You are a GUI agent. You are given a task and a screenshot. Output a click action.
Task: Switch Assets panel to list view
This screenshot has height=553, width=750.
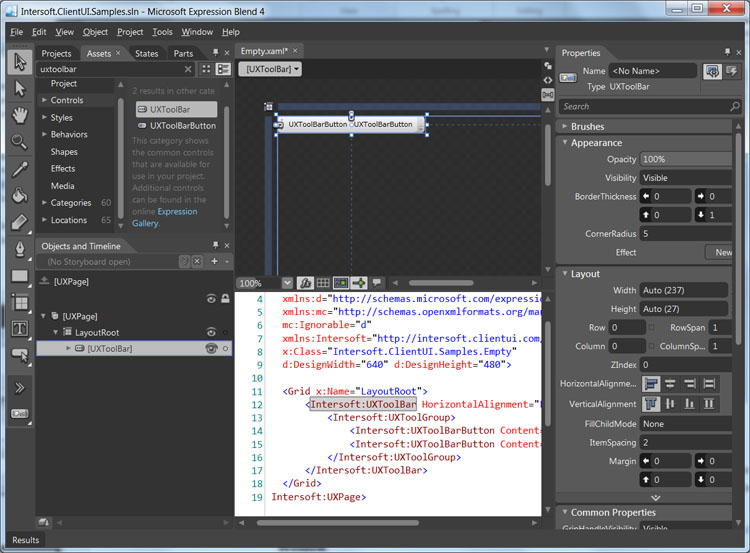223,69
